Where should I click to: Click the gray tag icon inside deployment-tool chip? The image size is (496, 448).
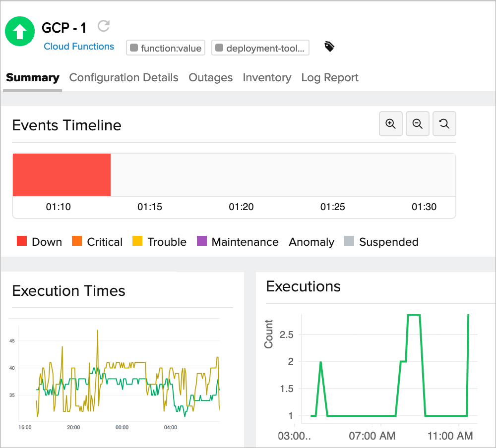(x=219, y=48)
